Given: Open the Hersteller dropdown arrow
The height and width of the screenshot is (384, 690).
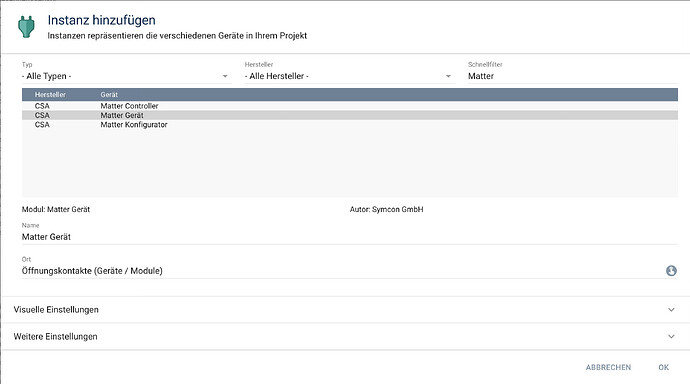Looking at the screenshot, I should point(448,76).
